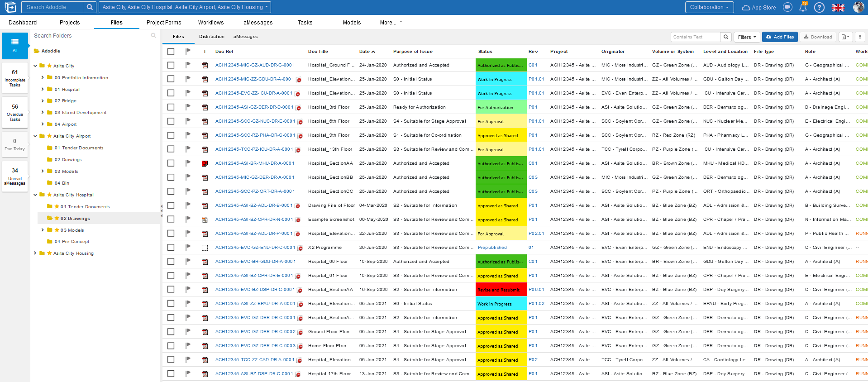Click the App Store cloud link
868x382 pixels.
759,8
